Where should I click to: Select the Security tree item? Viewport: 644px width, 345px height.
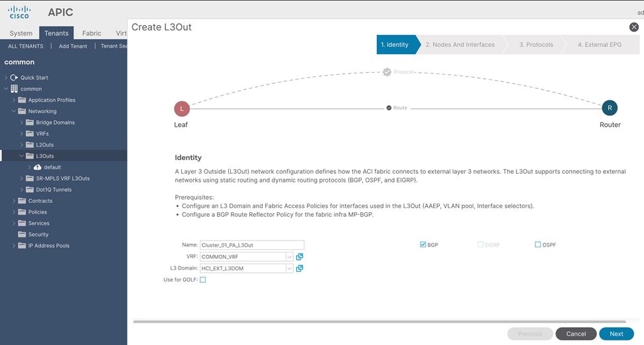pos(38,234)
